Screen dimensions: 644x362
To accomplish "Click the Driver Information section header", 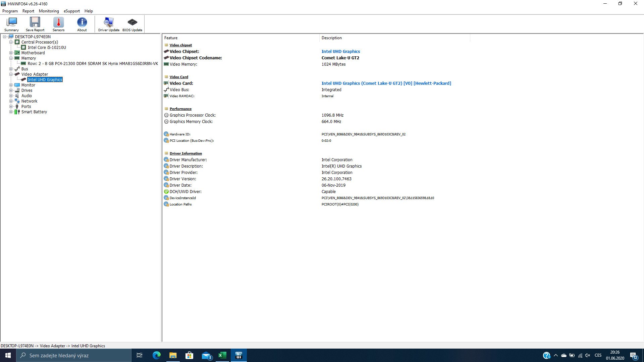I will tap(185, 154).
